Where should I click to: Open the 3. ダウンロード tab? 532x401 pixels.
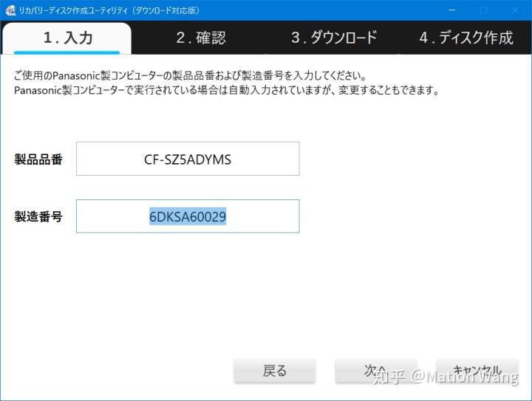[334, 38]
